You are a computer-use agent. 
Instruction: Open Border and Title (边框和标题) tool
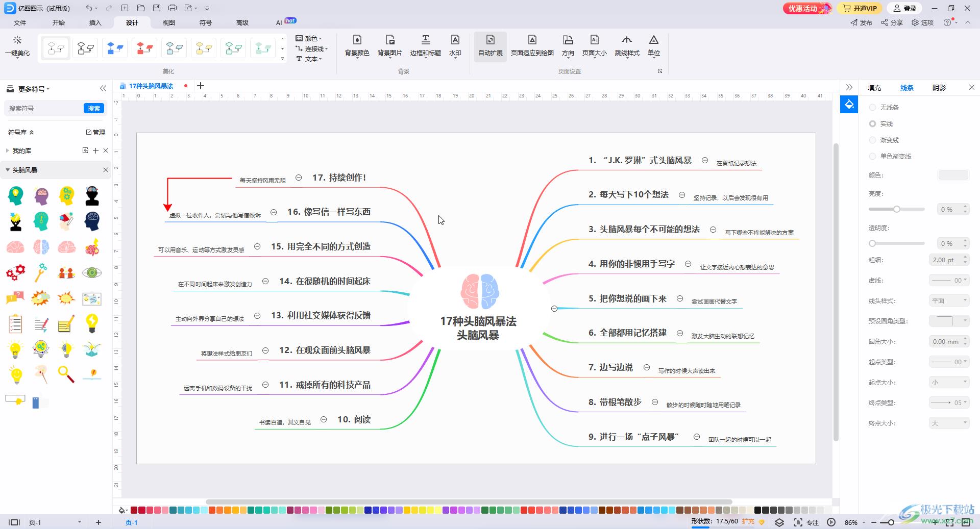pos(425,46)
